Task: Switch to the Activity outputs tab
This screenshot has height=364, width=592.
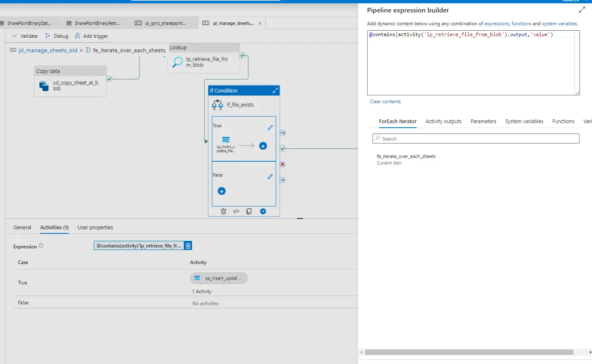Action: (x=443, y=121)
